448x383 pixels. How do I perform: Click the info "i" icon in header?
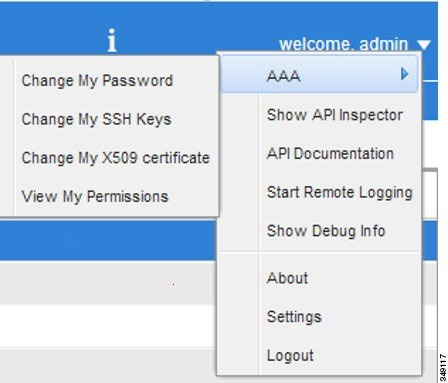pyautogui.click(x=112, y=40)
